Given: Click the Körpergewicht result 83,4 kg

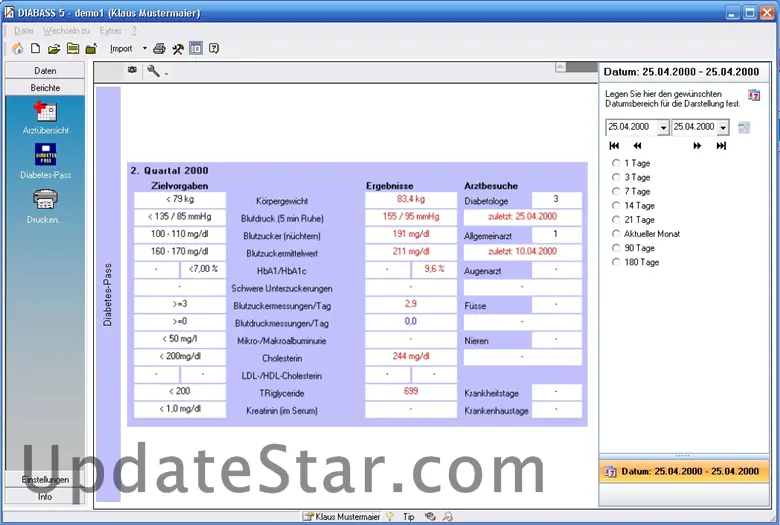Looking at the screenshot, I should click(x=411, y=199).
